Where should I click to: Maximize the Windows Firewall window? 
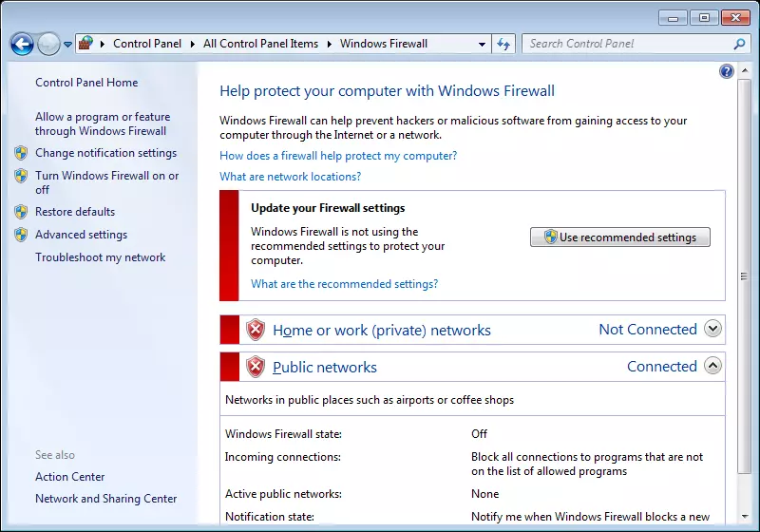(x=704, y=18)
